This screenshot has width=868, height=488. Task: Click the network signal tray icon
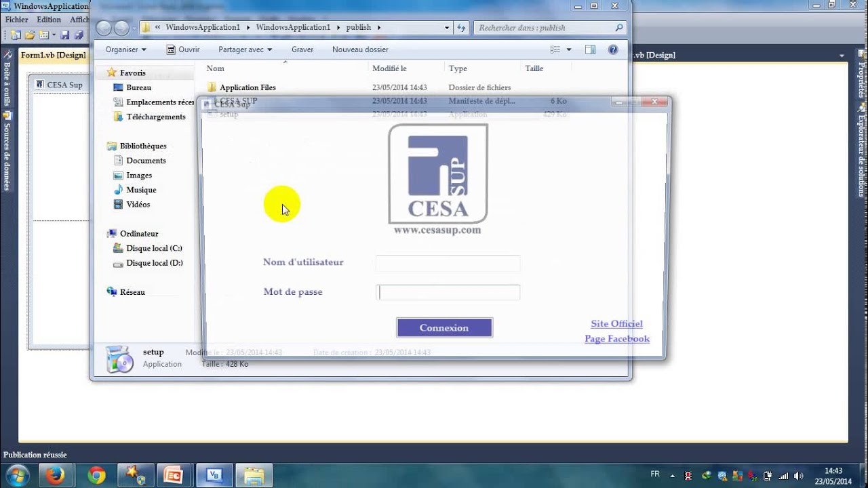click(x=783, y=476)
